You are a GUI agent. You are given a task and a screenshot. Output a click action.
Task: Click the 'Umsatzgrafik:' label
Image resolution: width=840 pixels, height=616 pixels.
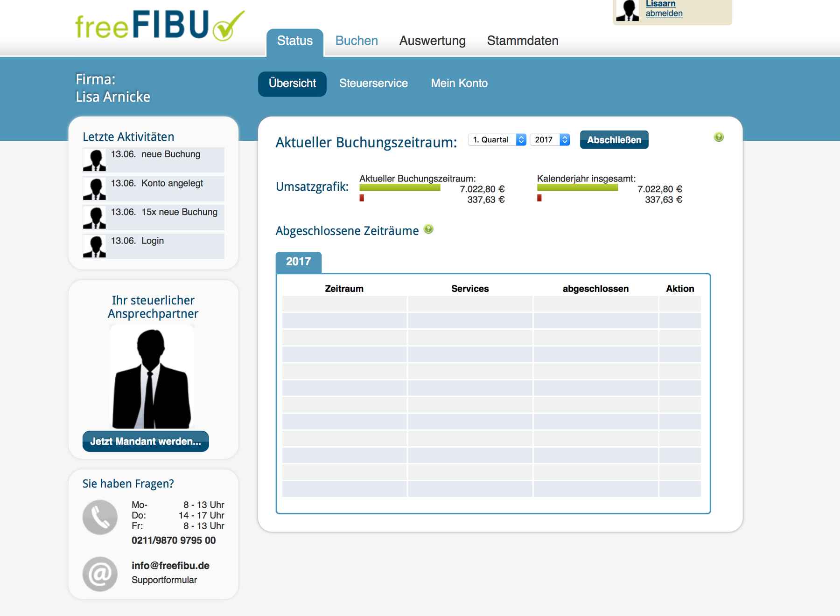[x=312, y=187]
